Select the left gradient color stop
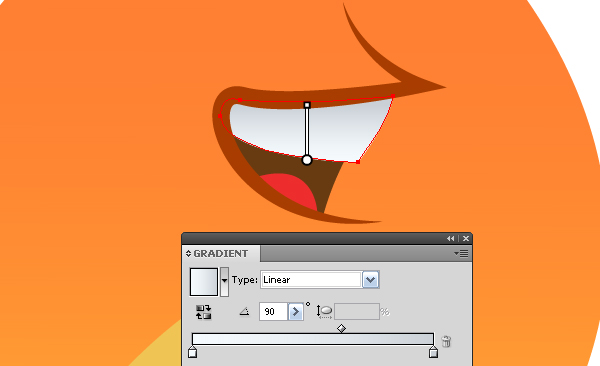 pyautogui.click(x=192, y=351)
